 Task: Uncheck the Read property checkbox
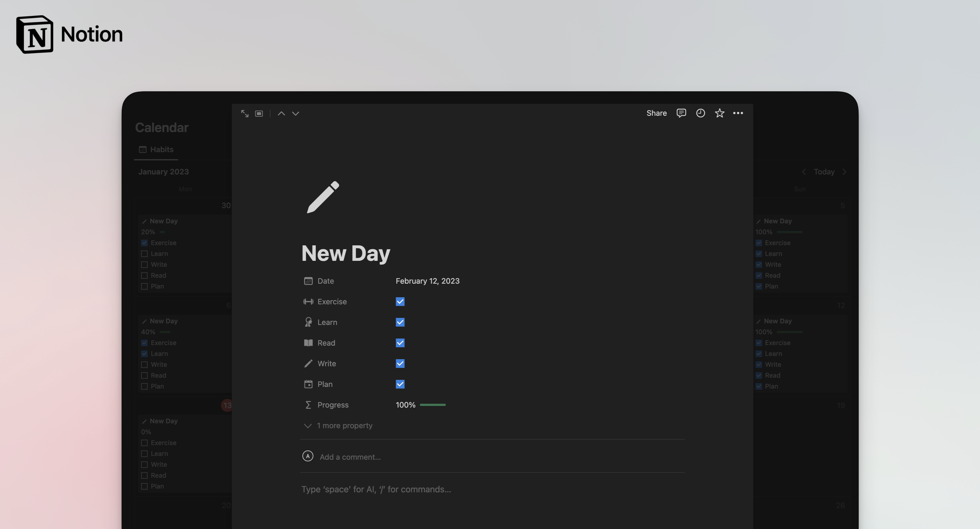[400, 343]
